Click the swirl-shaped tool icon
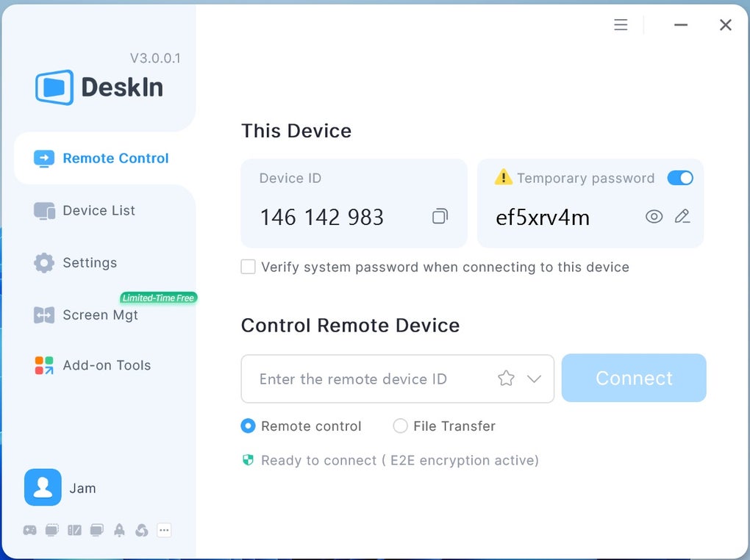Image resolution: width=750 pixels, height=560 pixels. point(141,530)
